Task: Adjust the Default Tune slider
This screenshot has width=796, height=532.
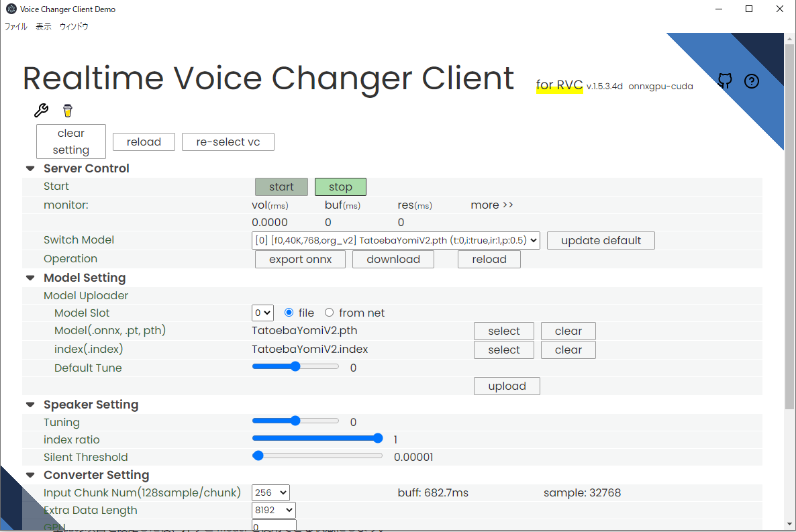Action: pyautogui.click(x=295, y=366)
